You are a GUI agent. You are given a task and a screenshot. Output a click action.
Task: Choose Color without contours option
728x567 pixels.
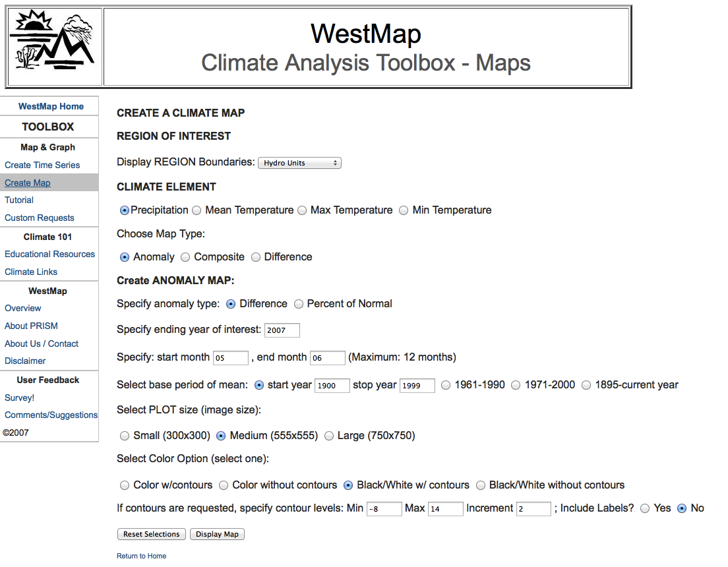tap(224, 485)
